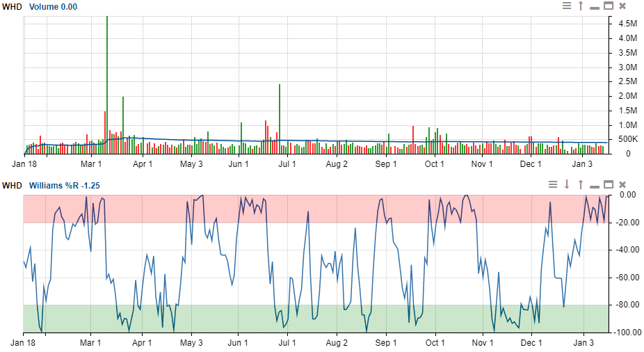The width and height of the screenshot is (644, 352).
Task: Click the Volume 0.00 indicator label
Action: pos(53,6)
